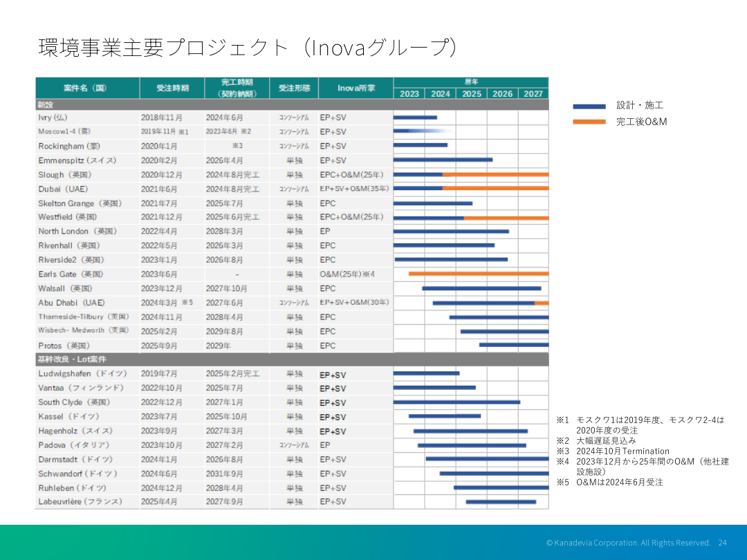Select the 新設 section header row
Screen dimensions: 747x560
[291, 105]
